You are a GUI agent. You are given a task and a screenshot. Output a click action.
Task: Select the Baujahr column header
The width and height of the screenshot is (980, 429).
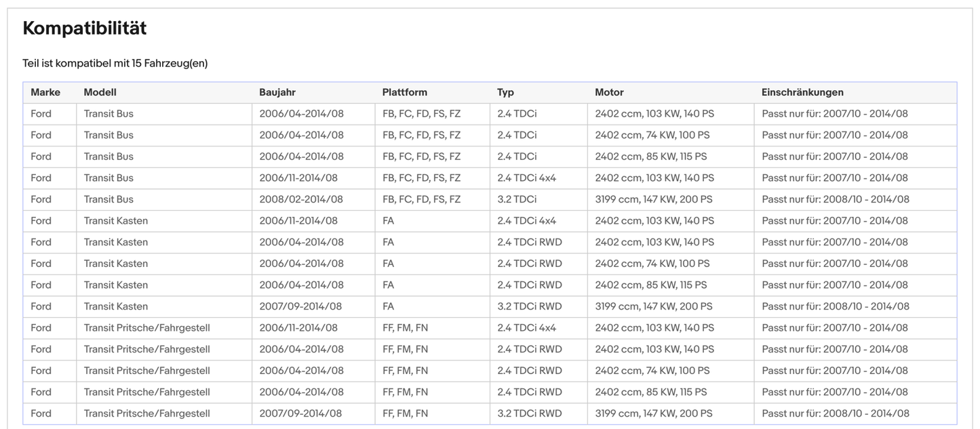[x=277, y=92]
